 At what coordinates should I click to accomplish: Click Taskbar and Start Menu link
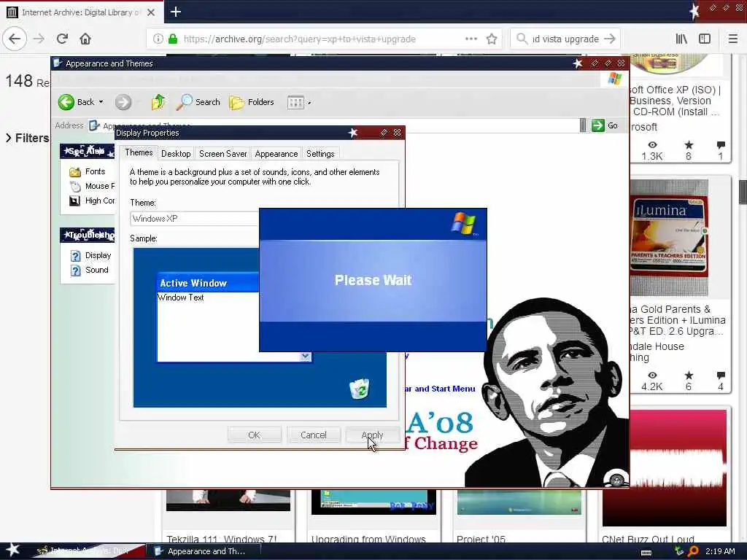click(440, 389)
